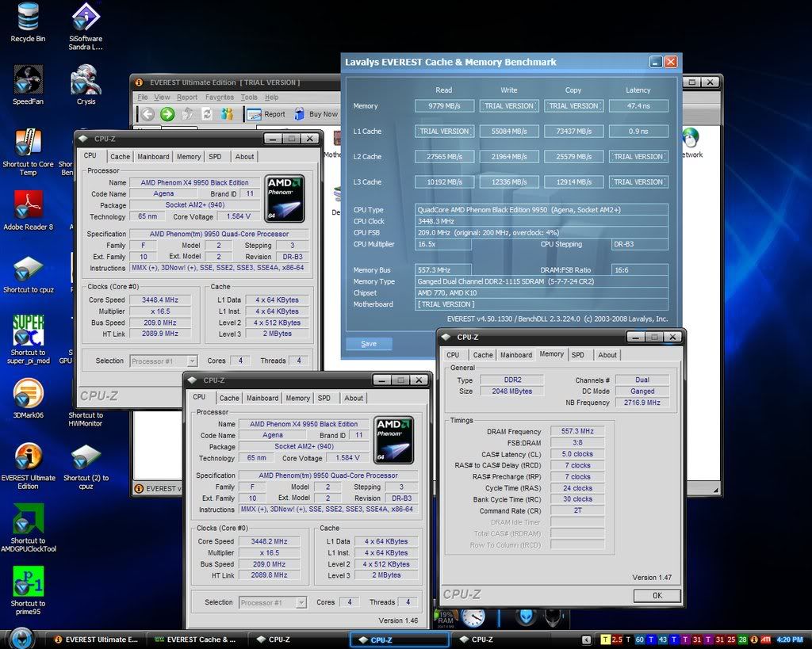This screenshot has height=649, width=812.
Task: Open the Report menu in EVEREST menu bar
Action: click(x=187, y=97)
